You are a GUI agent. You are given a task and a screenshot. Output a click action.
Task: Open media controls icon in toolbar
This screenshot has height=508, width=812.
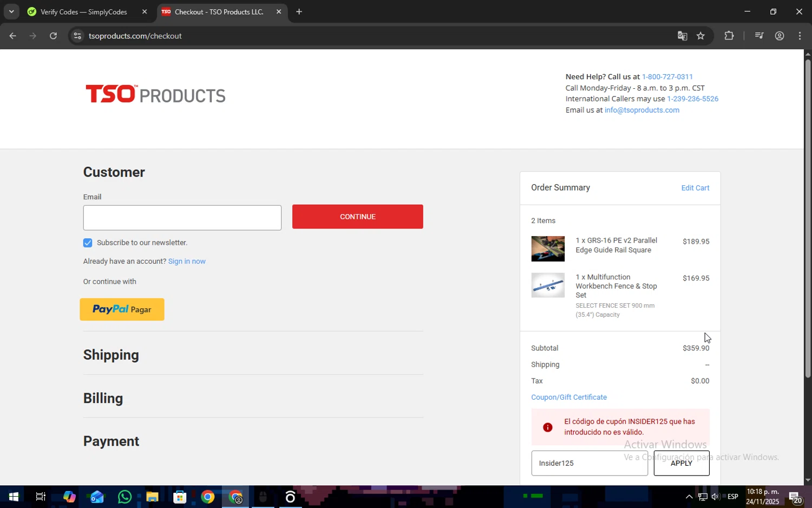point(759,36)
